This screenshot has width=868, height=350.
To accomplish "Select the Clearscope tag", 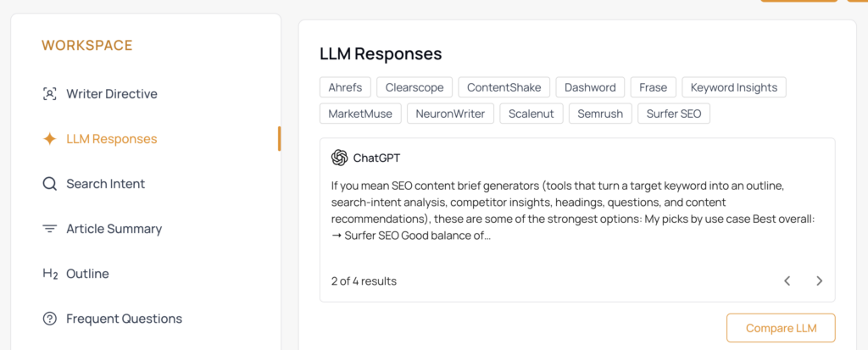I will tap(415, 87).
